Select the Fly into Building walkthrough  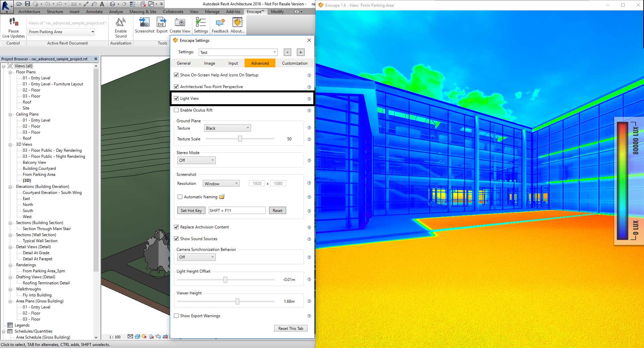pos(37,295)
